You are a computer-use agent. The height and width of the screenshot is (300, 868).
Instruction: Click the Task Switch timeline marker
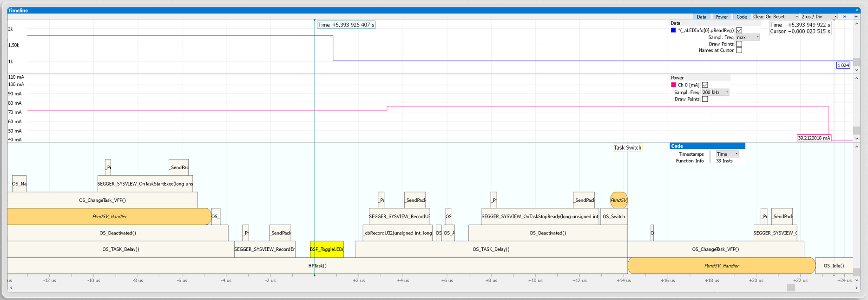(x=627, y=148)
